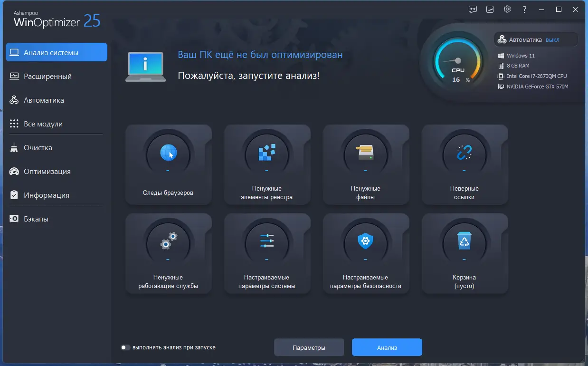Go to Автоматика in the sidebar
Viewport: 588px width, 366px height.
[57, 100]
